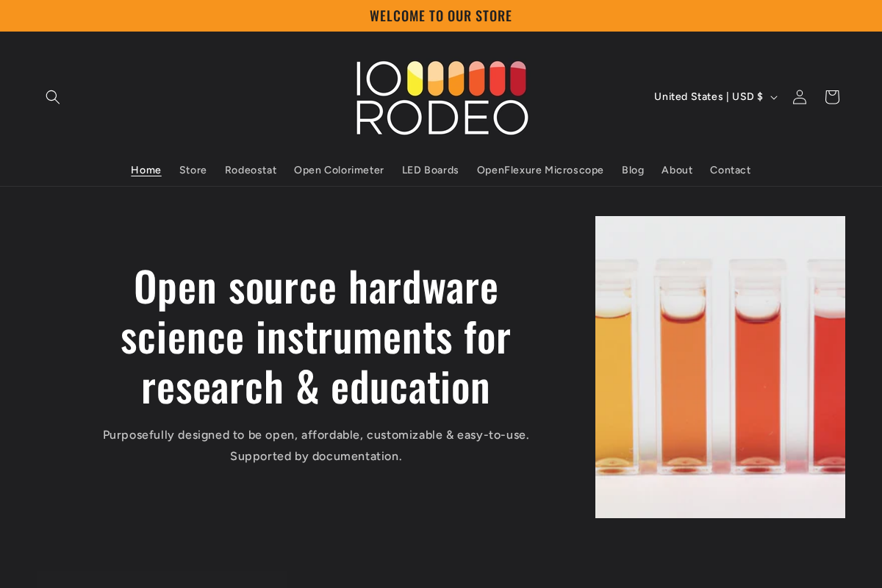Open the OpenFlexure Microscope page
This screenshot has width=882, height=588.
tap(540, 170)
